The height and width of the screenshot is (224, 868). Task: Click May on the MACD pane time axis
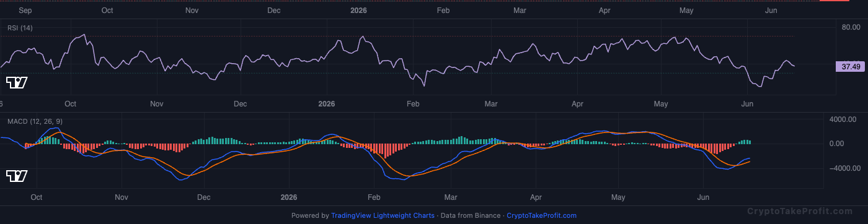click(618, 197)
